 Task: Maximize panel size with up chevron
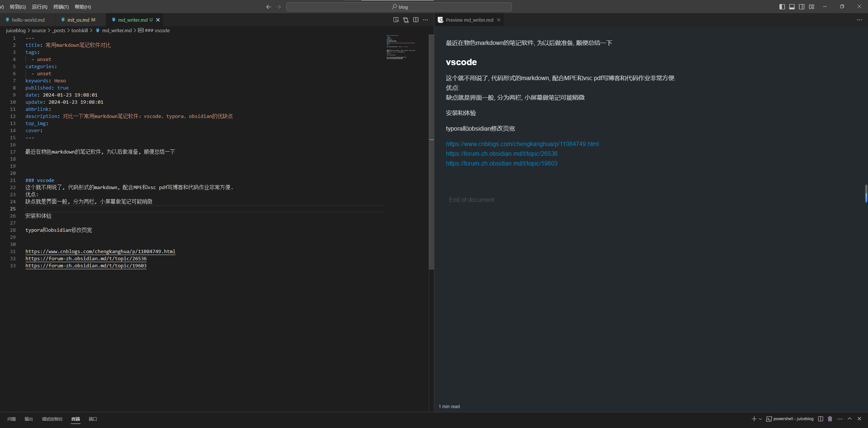point(850,419)
